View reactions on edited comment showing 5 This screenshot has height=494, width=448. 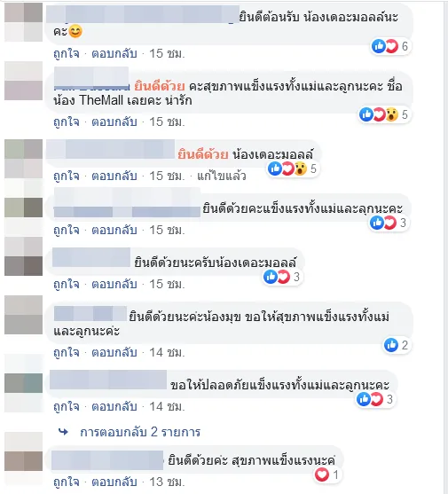point(293,169)
